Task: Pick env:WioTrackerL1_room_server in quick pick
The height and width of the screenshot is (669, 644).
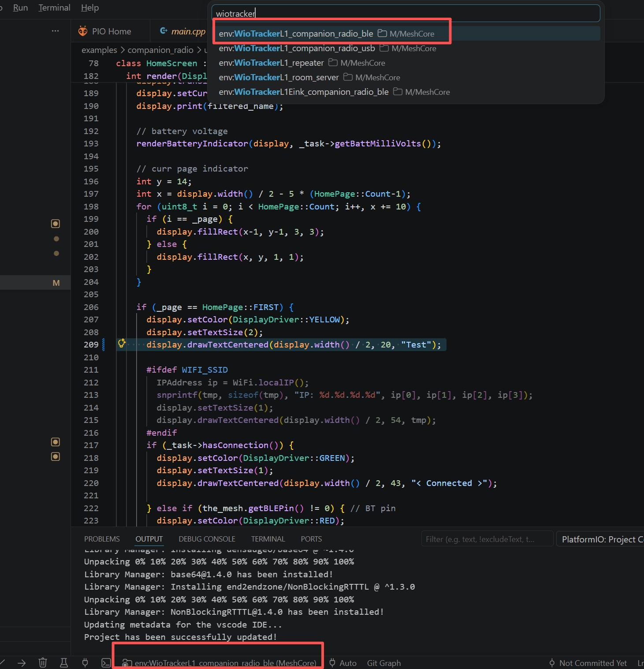Action: coord(279,78)
